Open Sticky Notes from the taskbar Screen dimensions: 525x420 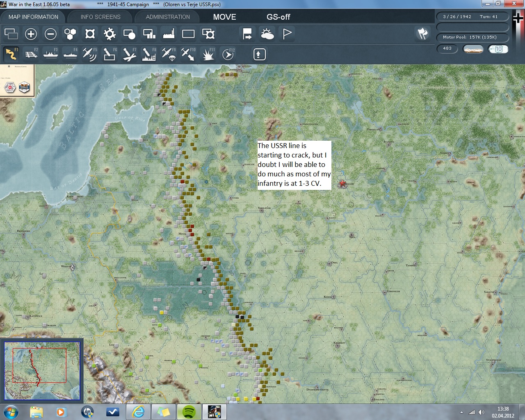tap(163, 412)
